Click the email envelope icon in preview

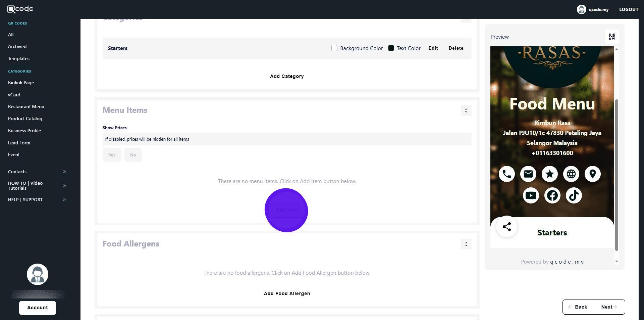[528, 174]
